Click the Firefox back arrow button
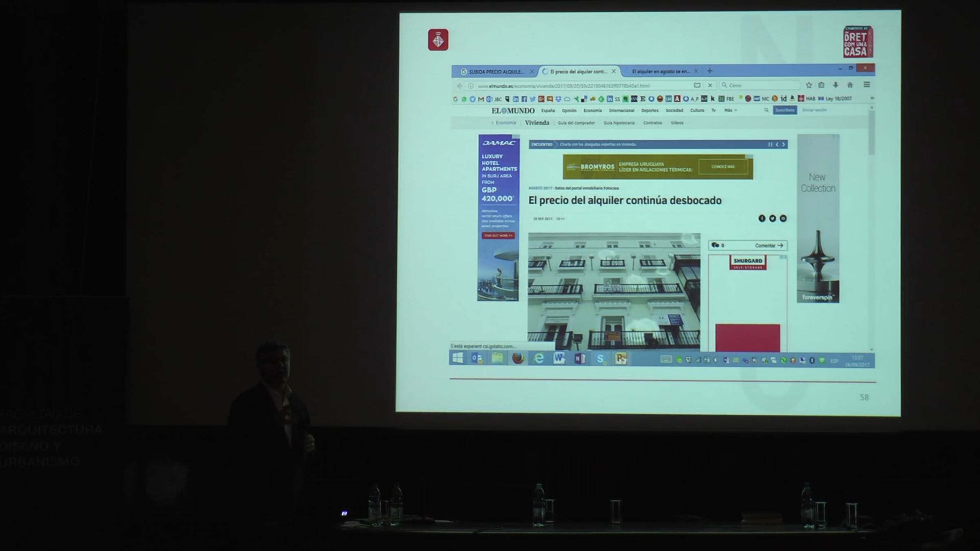This screenshot has width=980, height=551. (460, 86)
